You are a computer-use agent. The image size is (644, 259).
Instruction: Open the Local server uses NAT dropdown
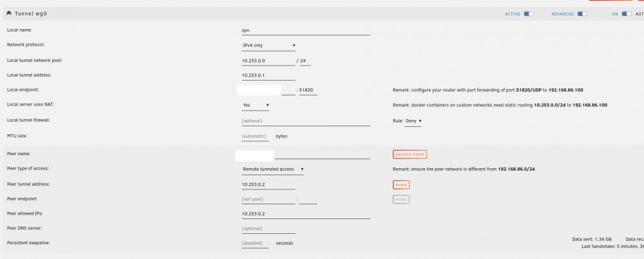point(256,105)
